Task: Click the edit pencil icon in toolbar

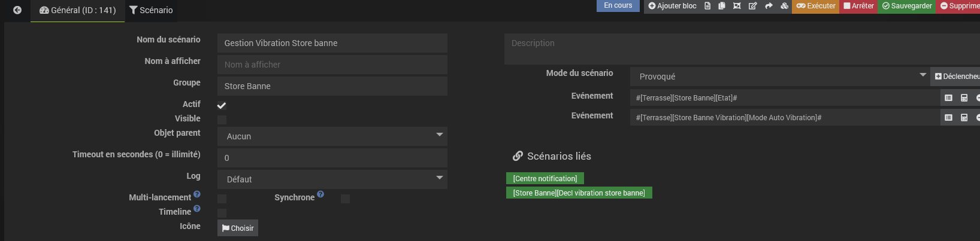Action: [753, 6]
